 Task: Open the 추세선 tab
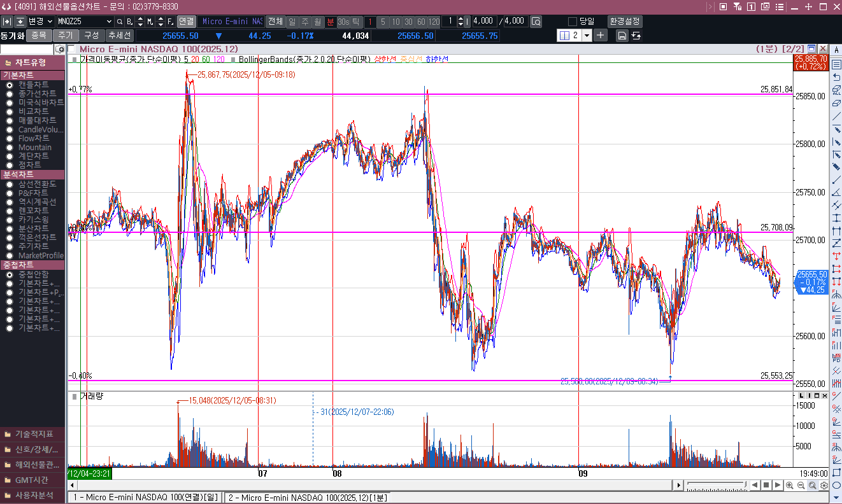[x=119, y=36]
